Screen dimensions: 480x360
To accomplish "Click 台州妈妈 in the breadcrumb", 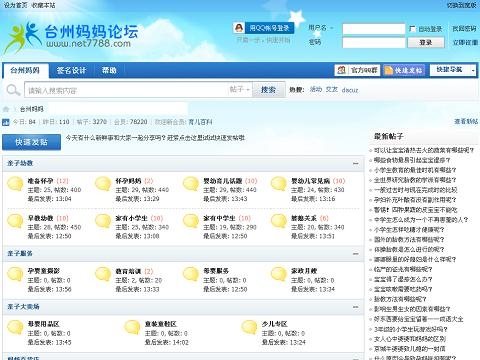I will [x=31, y=109].
